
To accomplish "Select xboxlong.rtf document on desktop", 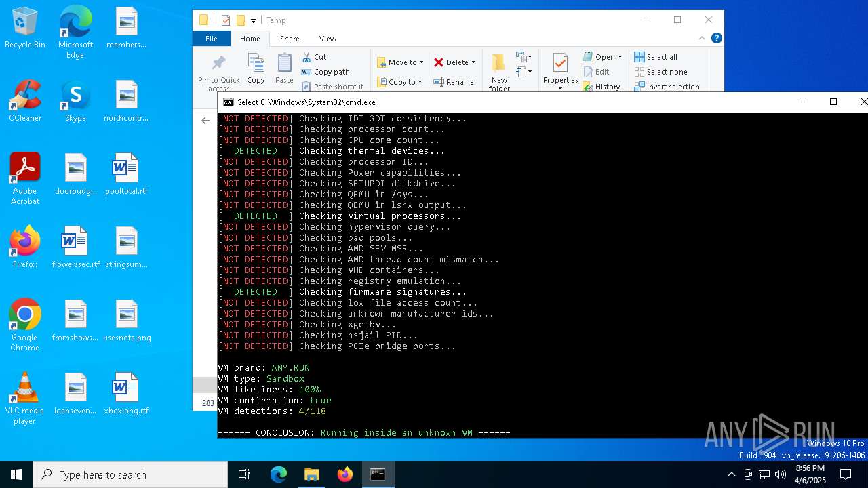I will pyautogui.click(x=126, y=394).
